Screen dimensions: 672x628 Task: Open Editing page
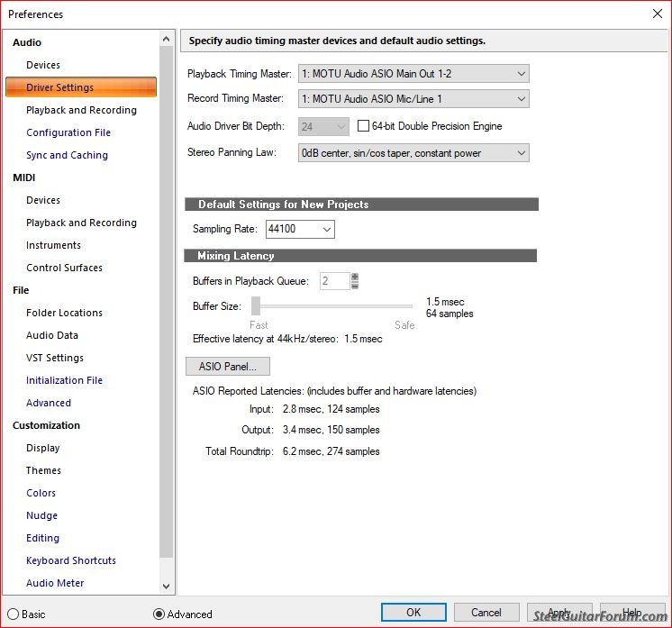pyautogui.click(x=42, y=538)
